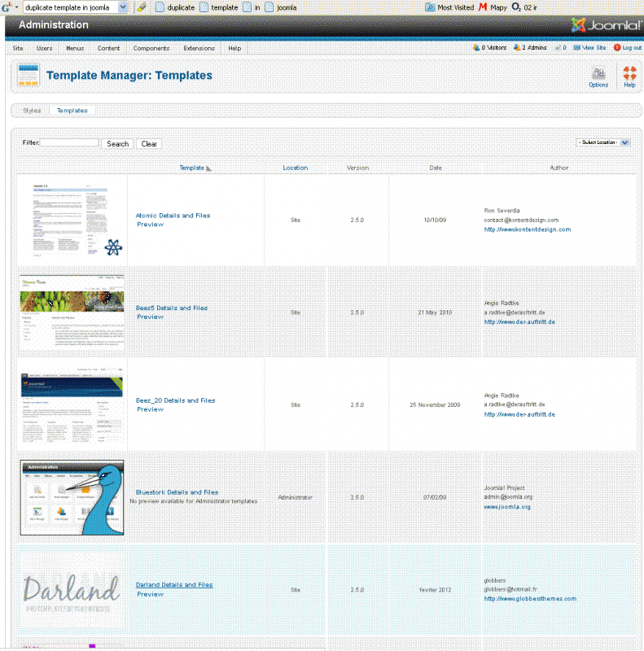The width and height of the screenshot is (644, 651).
Task: Open Darland Details and Files link
Action: tap(173, 585)
